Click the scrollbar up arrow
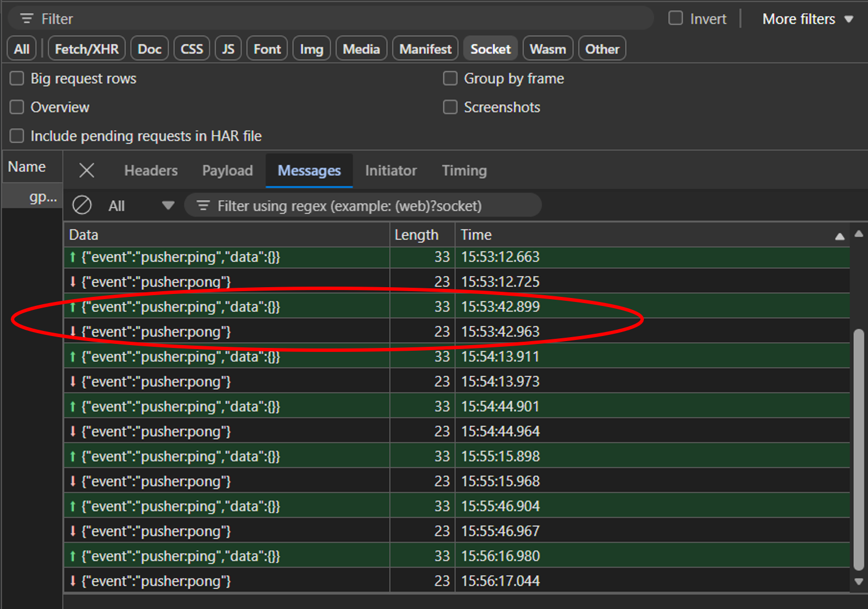Image resolution: width=868 pixels, height=609 pixels. click(858, 233)
